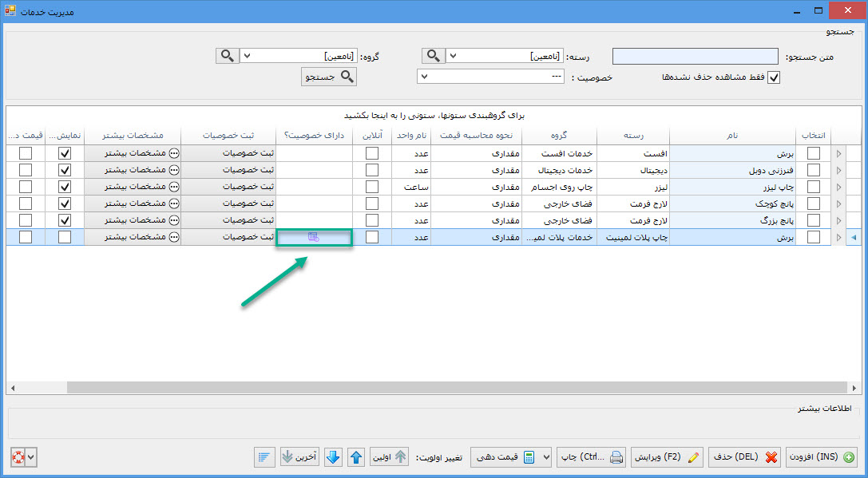This screenshot has width=868, height=478.
Task: Expand row details for پانچ کوچک
Action: 838,203
